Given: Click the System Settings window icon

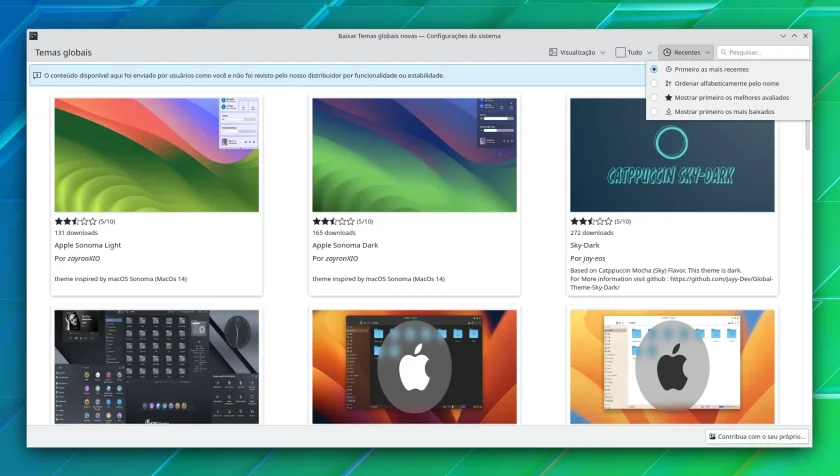Looking at the screenshot, I should click(x=33, y=36).
